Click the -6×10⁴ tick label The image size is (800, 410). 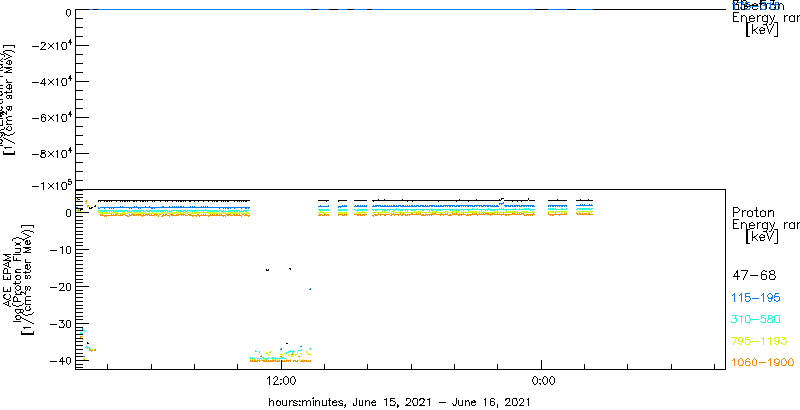(x=51, y=117)
